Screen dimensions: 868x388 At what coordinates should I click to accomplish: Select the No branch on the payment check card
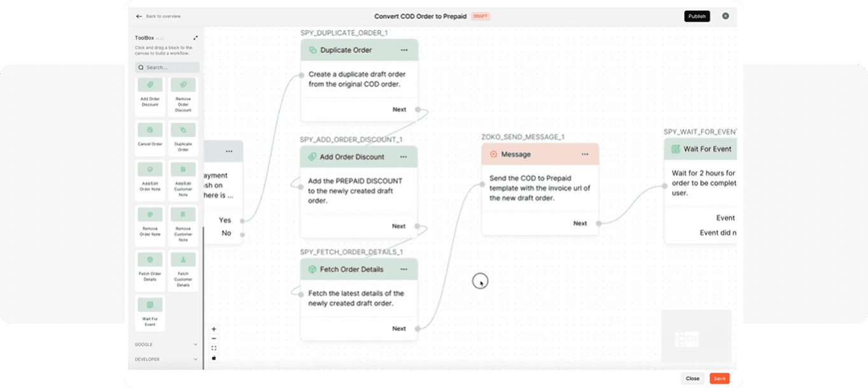[x=227, y=233]
